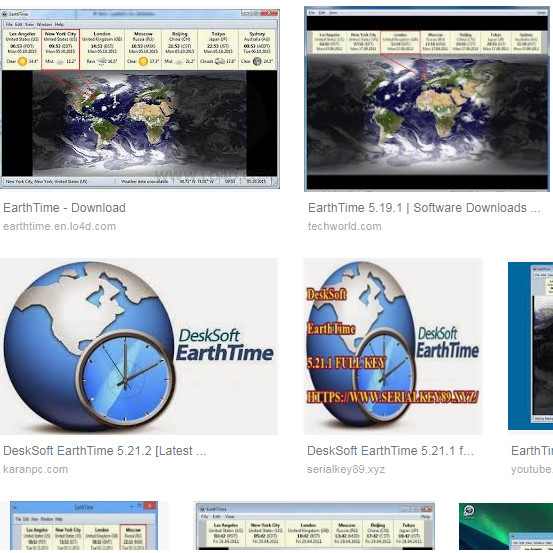Screen dimensions: 553x553
Task: Click the youtube source link
Action: click(x=532, y=469)
